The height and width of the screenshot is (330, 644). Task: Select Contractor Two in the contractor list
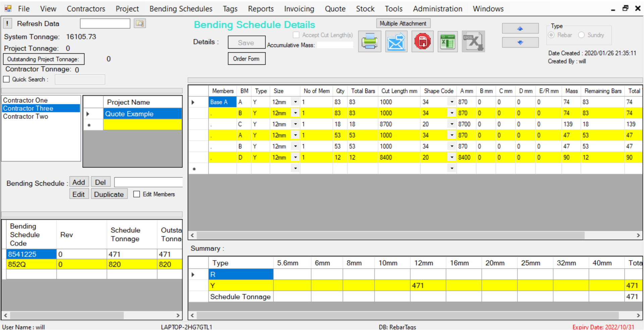[x=26, y=116]
